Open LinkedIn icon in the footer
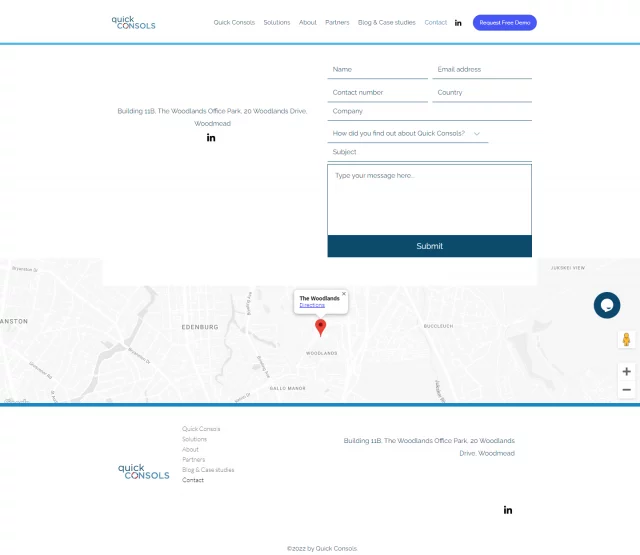The height and width of the screenshot is (555, 640). (x=508, y=510)
